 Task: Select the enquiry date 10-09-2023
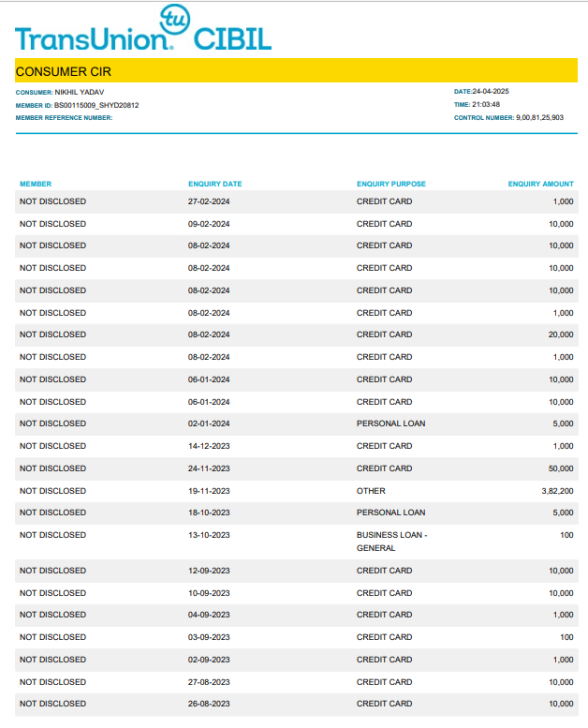click(x=209, y=593)
